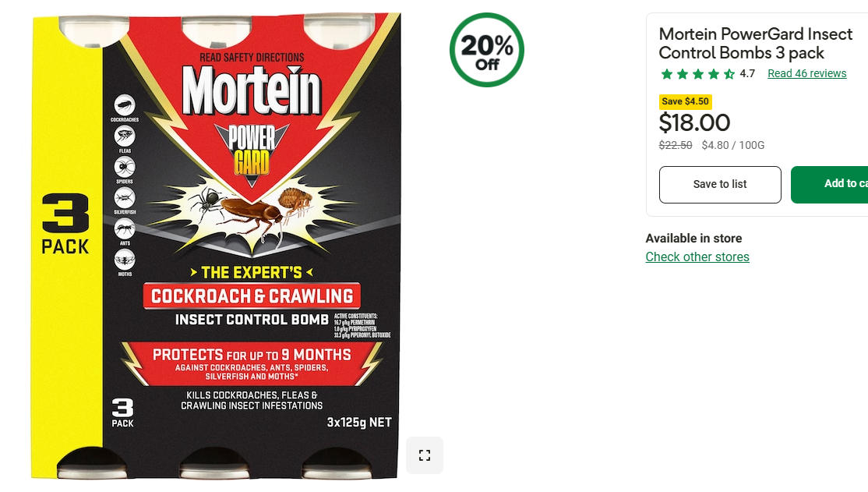Screen dimensions: 868x492
Task: Open the Read 46 reviews link
Action: (806, 74)
